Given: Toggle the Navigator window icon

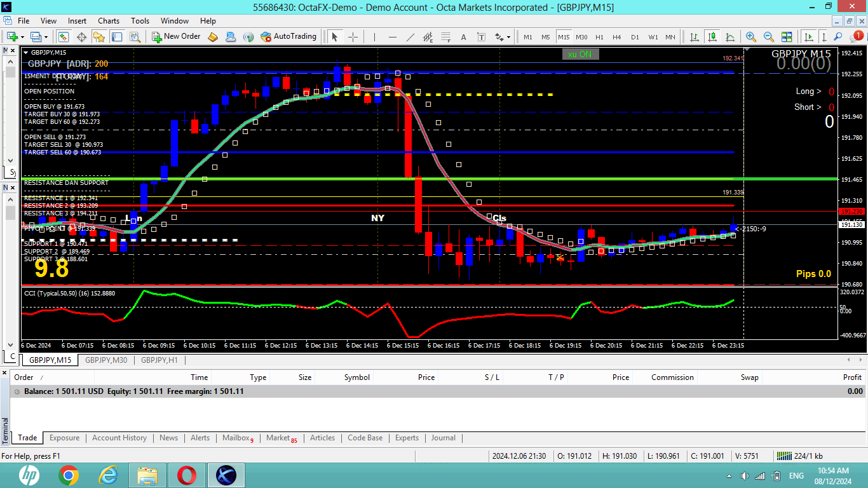Looking at the screenshot, I should [x=98, y=37].
